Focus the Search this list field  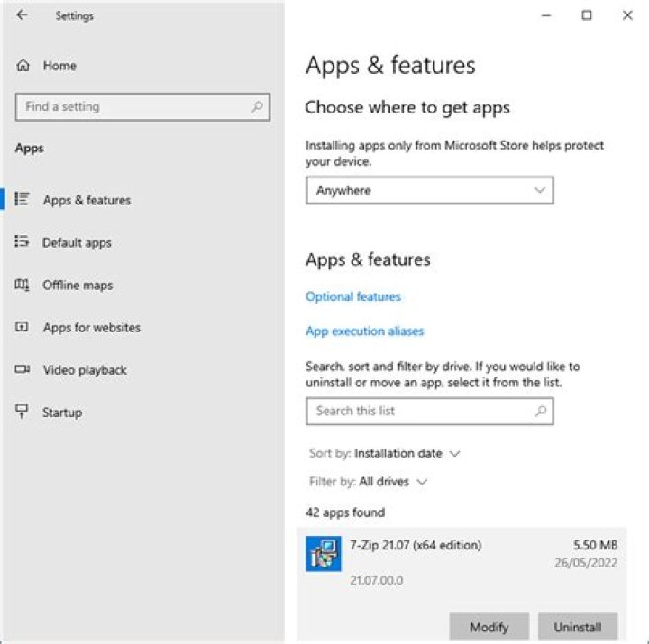[x=430, y=411]
